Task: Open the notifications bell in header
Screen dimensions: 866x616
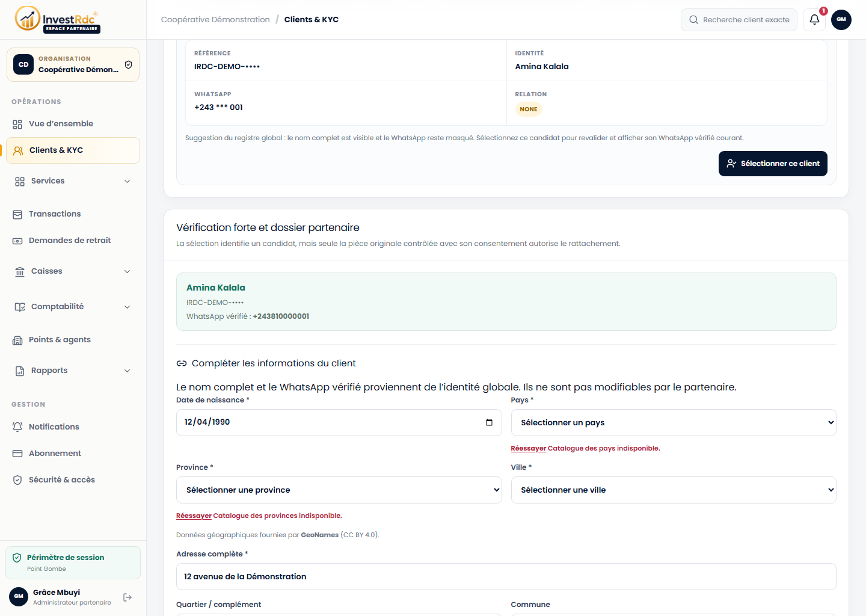Action: pyautogui.click(x=814, y=19)
